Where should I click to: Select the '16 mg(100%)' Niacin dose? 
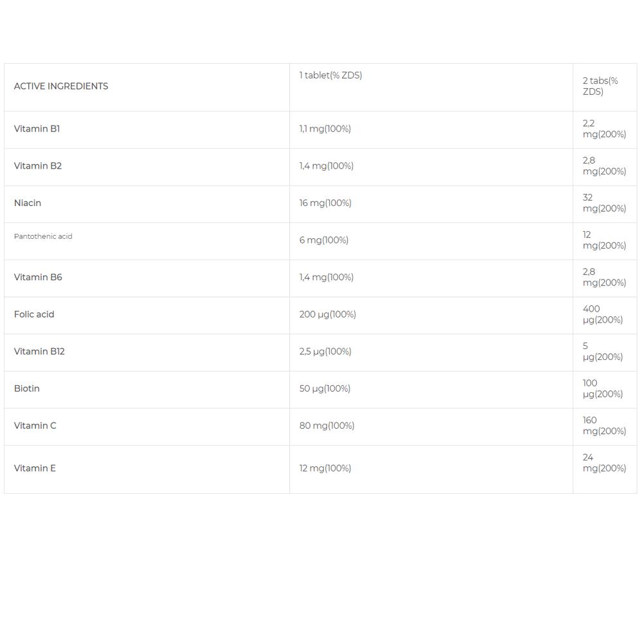[325, 203]
